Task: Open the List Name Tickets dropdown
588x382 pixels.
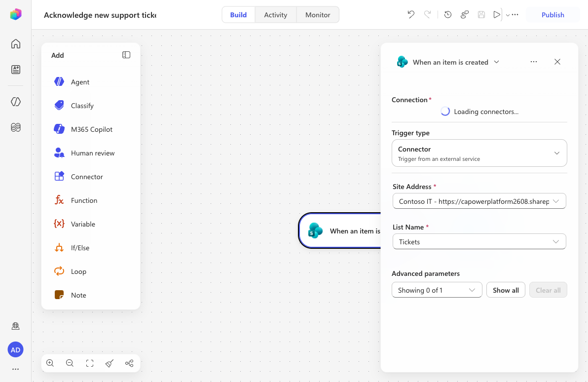Action: [479, 242]
